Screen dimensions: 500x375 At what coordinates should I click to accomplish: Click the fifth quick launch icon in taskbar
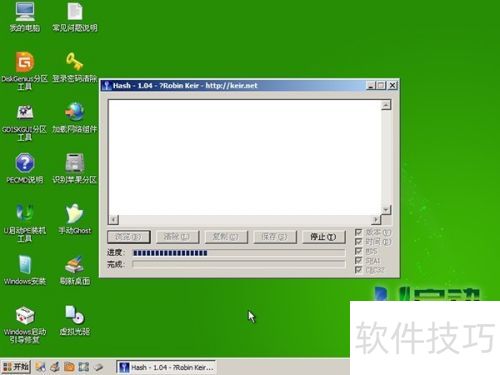98,367
